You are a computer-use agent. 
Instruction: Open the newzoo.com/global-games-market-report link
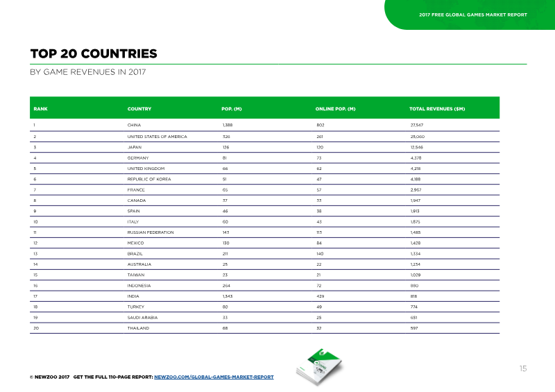[x=214, y=377]
